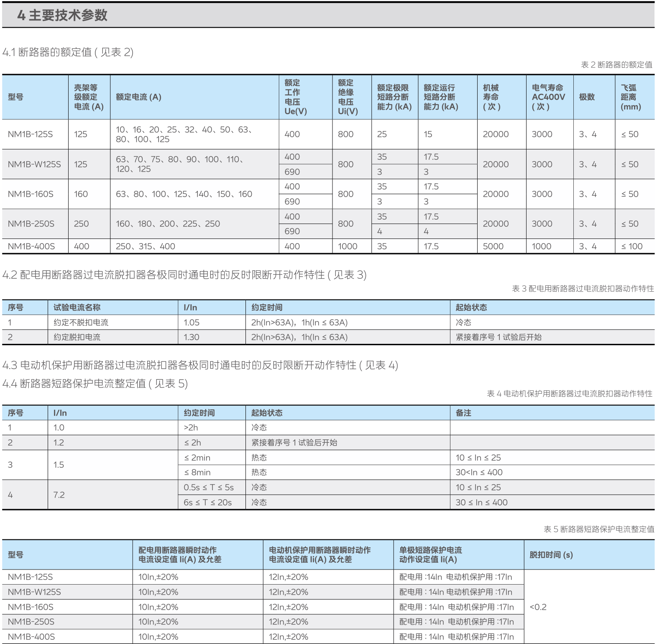Select the '备注' column header in Table 4
This screenshot has width=657, height=644.
pos(463,413)
